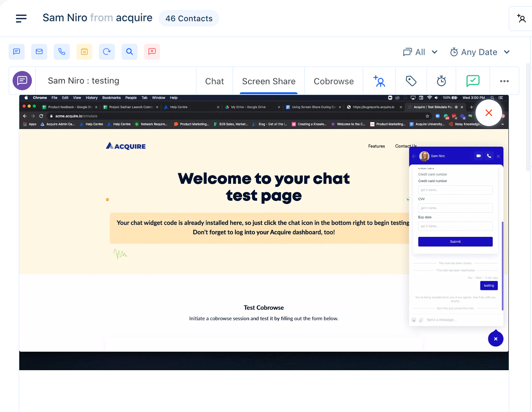Screen dimensions: 532x412
Task: Open the Chrome History menu
Action: pos(91,98)
